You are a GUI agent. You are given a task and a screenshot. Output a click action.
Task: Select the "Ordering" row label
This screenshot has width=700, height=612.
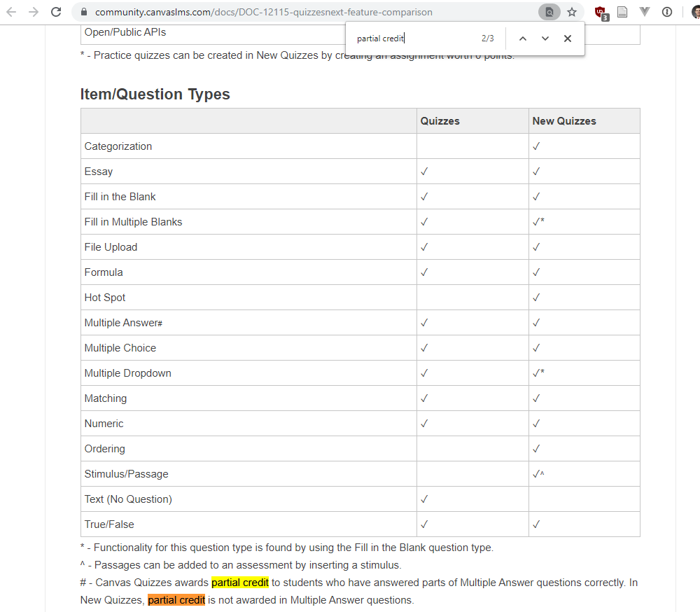[x=104, y=449]
